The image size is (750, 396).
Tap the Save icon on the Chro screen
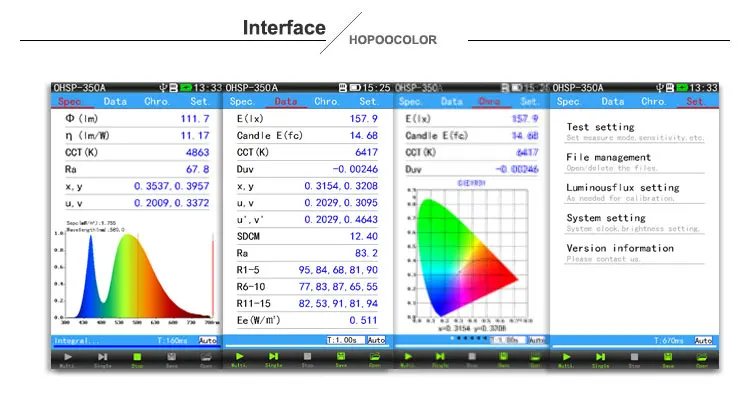point(504,356)
